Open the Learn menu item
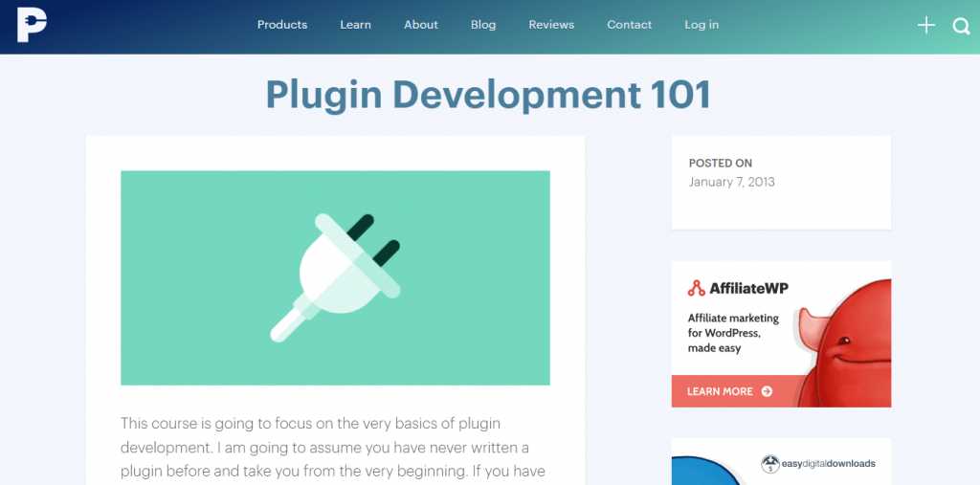 pyautogui.click(x=356, y=25)
